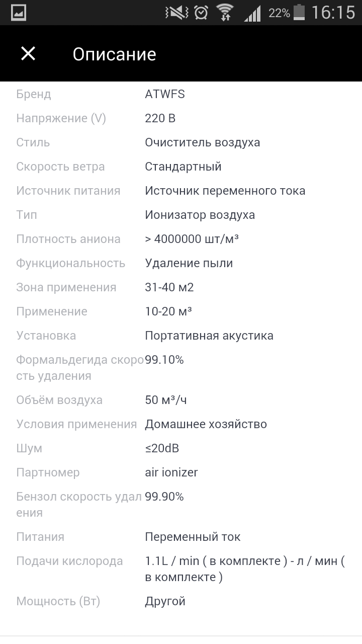This screenshot has width=362, height=644.
Task: Tap the ≤20dB noise value
Action: pos(162,448)
